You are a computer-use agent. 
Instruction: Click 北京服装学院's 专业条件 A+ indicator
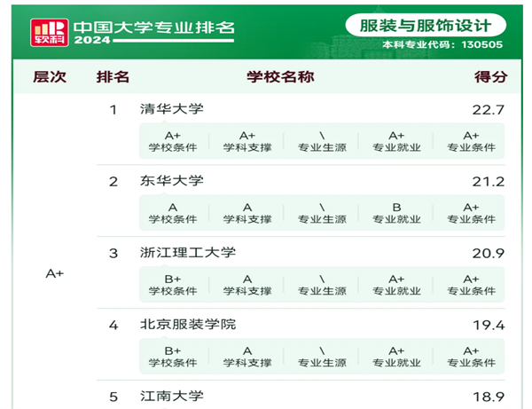(x=472, y=357)
